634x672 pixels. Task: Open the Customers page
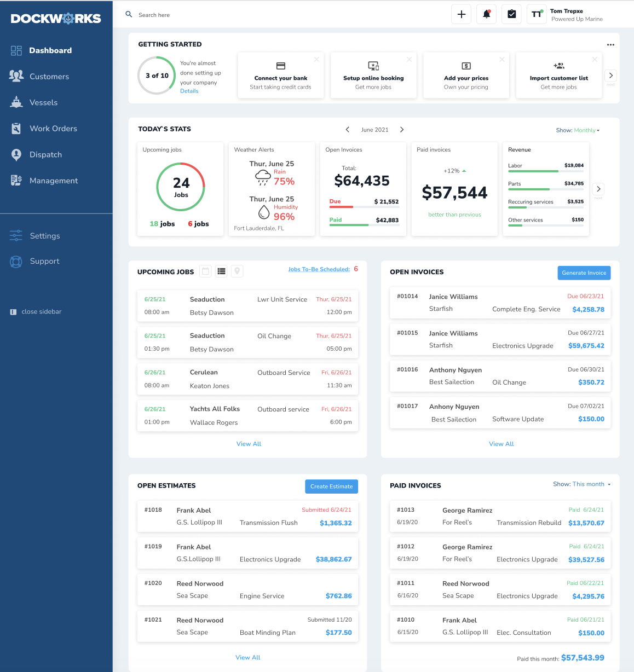(49, 76)
